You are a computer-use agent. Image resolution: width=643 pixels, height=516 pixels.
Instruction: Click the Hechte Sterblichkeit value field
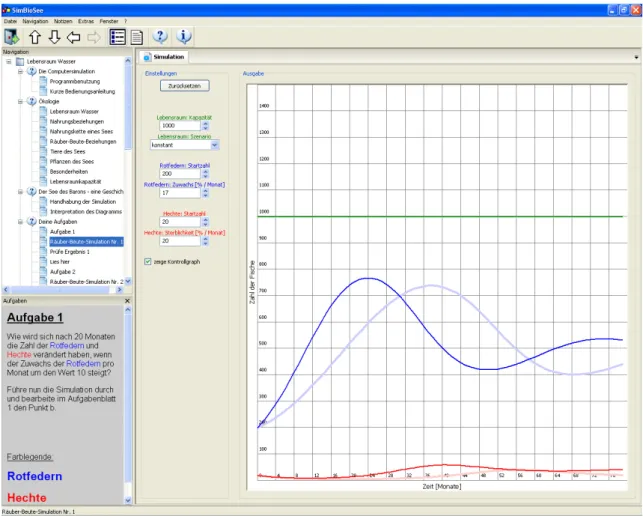(180, 241)
